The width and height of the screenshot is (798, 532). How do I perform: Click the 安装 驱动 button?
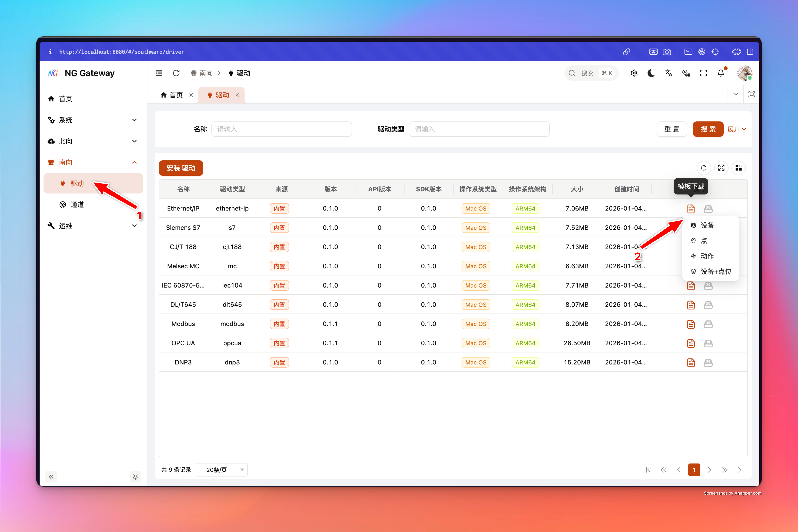click(181, 168)
